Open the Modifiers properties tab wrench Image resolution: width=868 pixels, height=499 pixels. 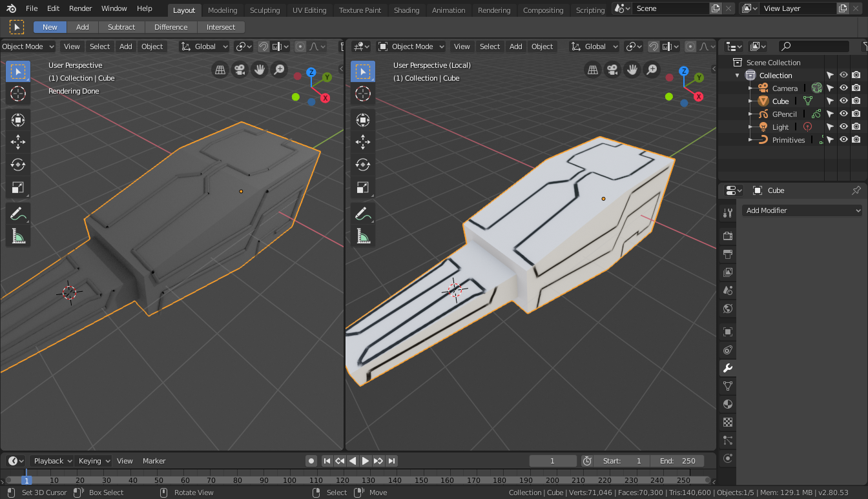(x=728, y=368)
